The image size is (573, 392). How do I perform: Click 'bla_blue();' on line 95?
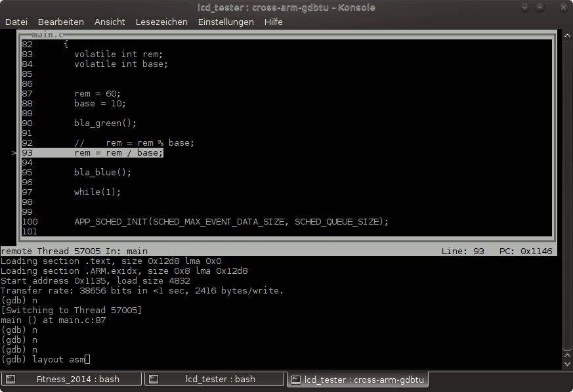pos(102,172)
